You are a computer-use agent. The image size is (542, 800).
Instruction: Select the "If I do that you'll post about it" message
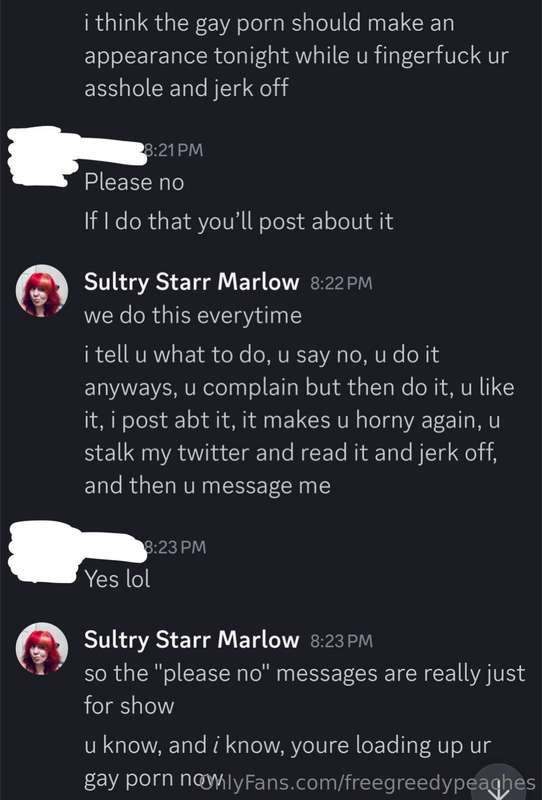(239, 221)
